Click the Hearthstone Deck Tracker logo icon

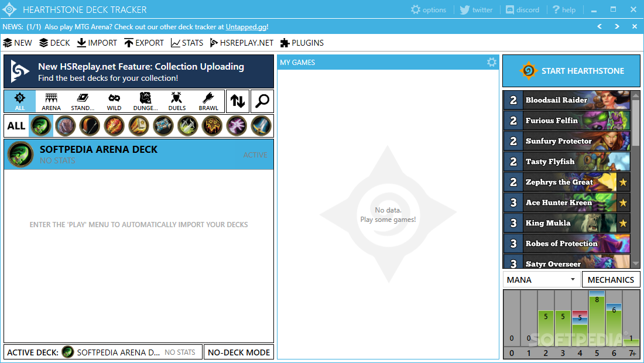coord(9,9)
